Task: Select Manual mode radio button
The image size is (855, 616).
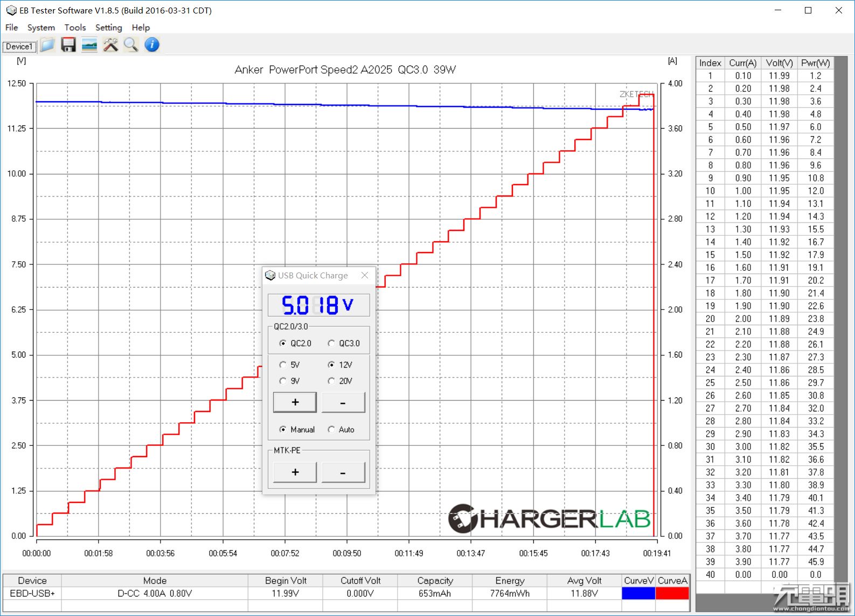Action: pyautogui.click(x=297, y=430)
